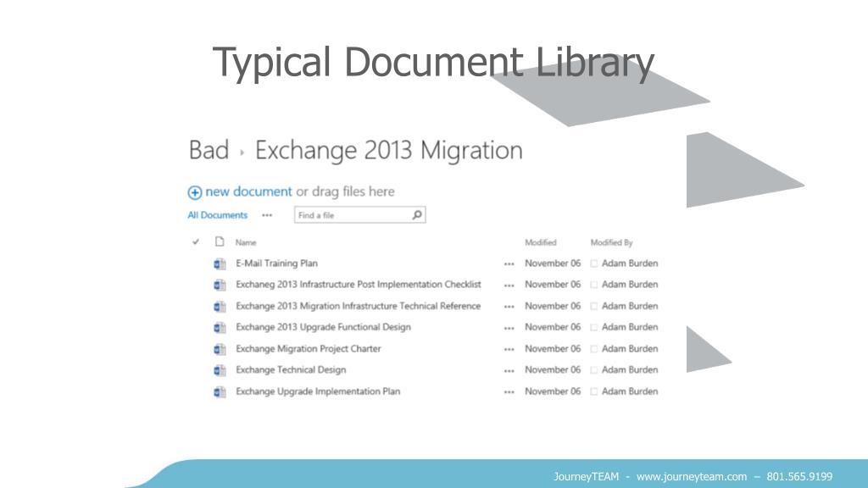Viewport: 868px width, 488px height.
Task: Tick presence box in Exchange Migration Project Charter row
Action: coord(594,349)
